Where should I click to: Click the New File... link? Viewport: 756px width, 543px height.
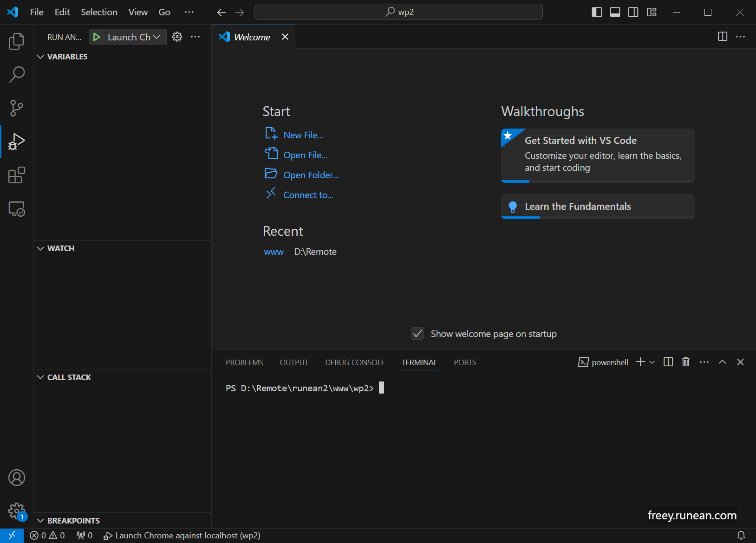303,135
